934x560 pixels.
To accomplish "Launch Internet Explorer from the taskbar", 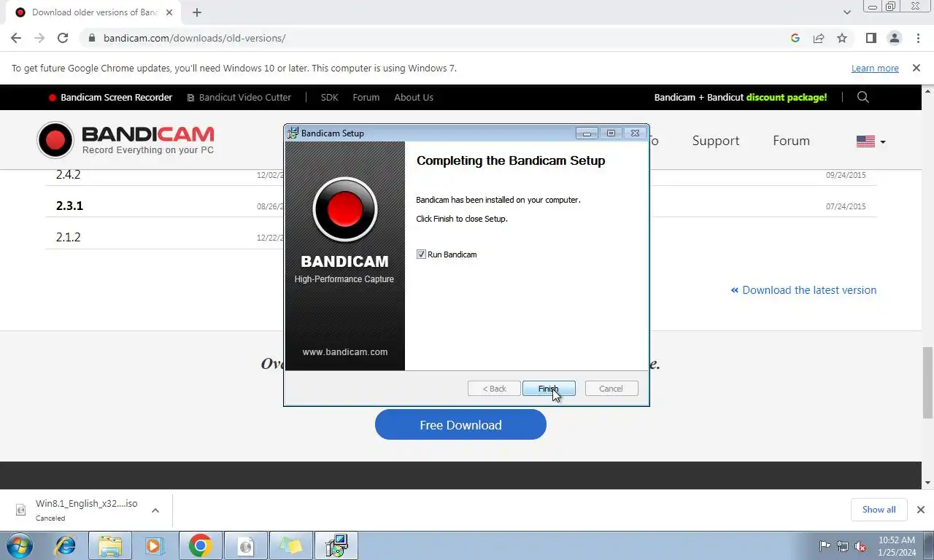I will pyautogui.click(x=66, y=545).
